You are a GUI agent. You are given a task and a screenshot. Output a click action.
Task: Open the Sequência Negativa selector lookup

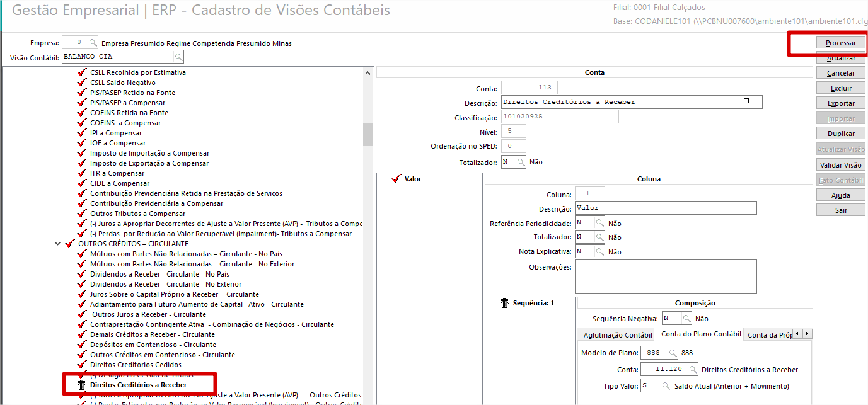point(686,319)
